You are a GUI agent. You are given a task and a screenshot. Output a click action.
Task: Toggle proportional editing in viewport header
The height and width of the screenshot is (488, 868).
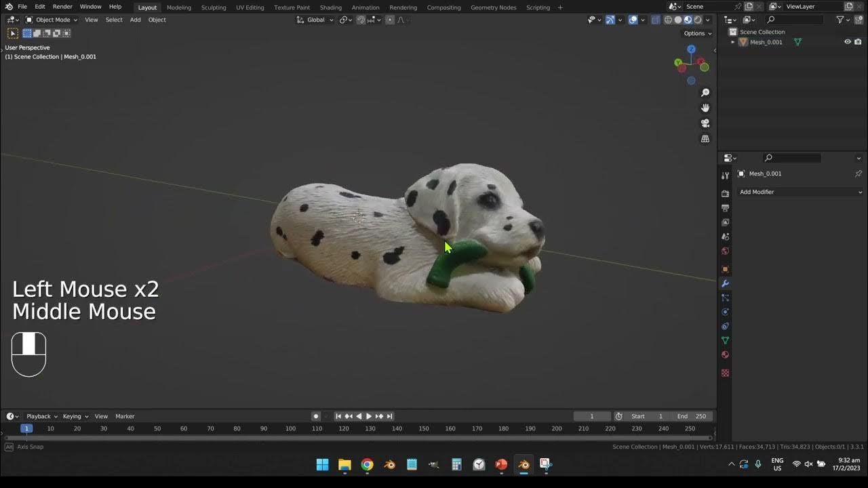pyautogui.click(x=390, y=20)
